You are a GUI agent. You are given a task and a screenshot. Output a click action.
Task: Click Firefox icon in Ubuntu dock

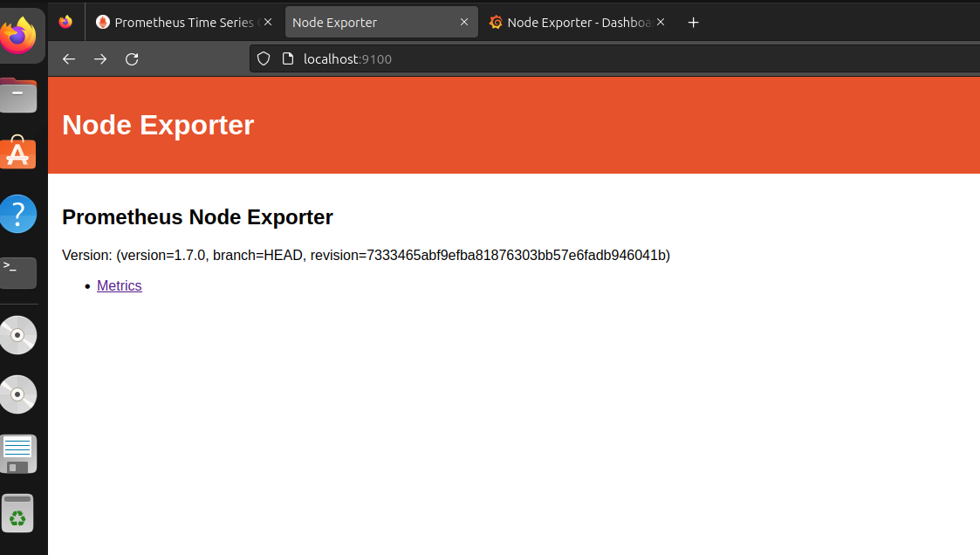pyautogui.click(x=18, y=35)
